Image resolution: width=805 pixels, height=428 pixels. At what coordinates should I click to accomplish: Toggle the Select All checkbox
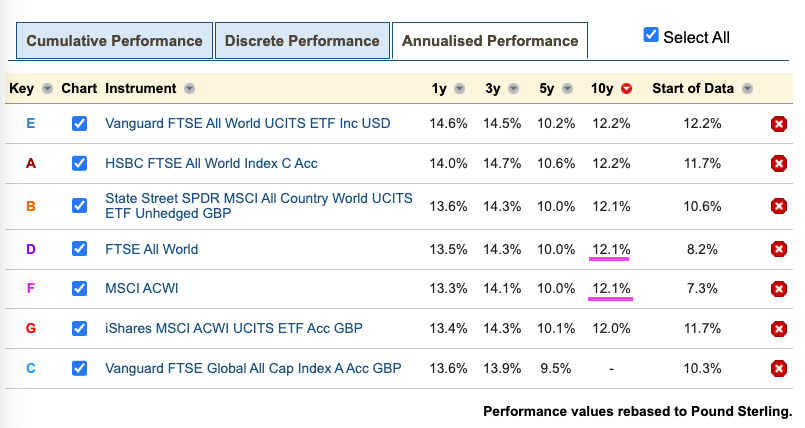tap(651, 35)
